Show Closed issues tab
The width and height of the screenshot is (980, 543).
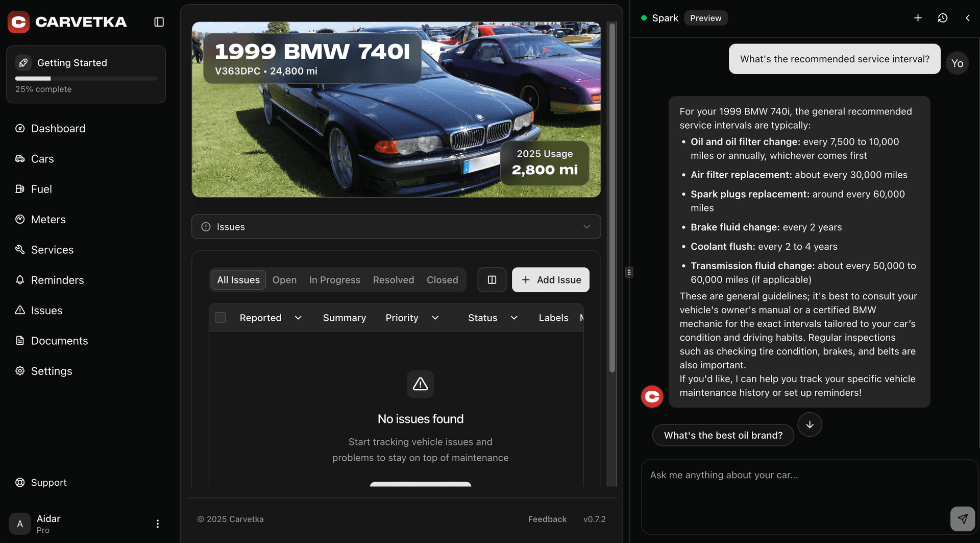(x=443, y=280)
